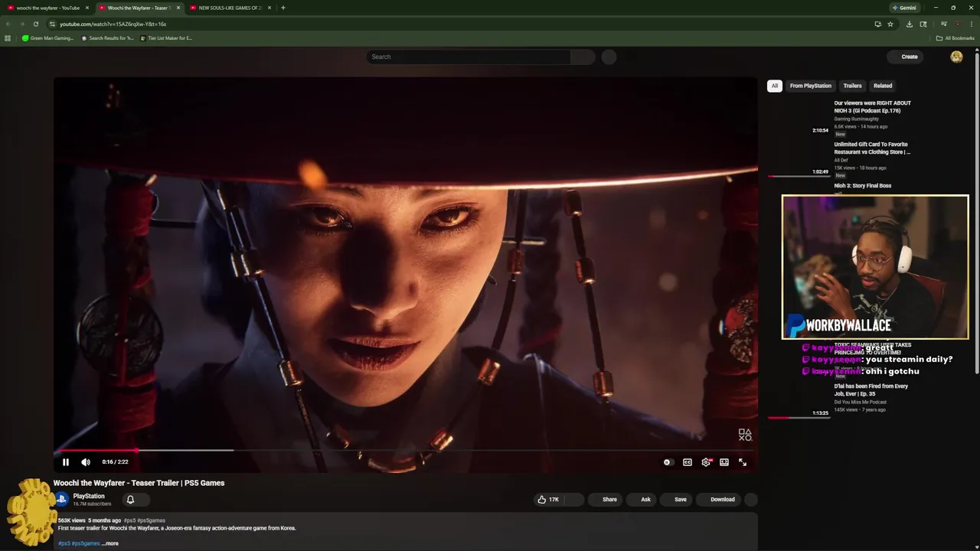Viewport: 980px width, 551px height.
Task: Select the Trailers filter chip
Action: pyautogui.click(x=852, y=86)
